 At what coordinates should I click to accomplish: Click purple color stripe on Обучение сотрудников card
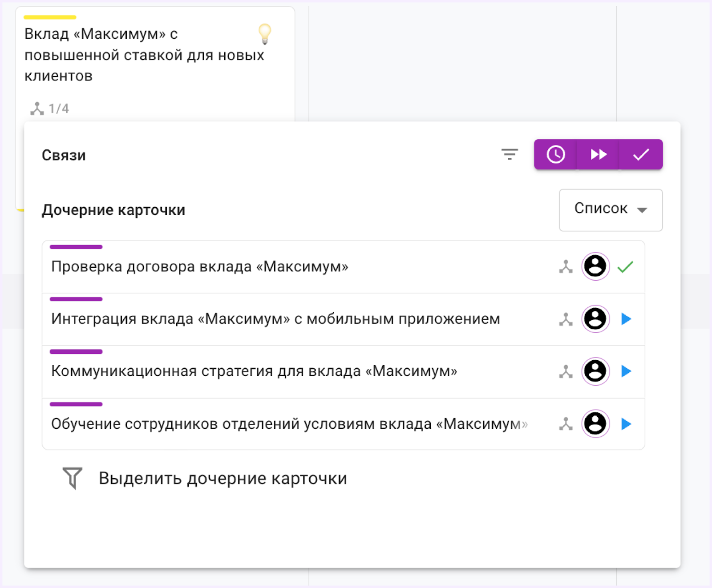point(76,404)
